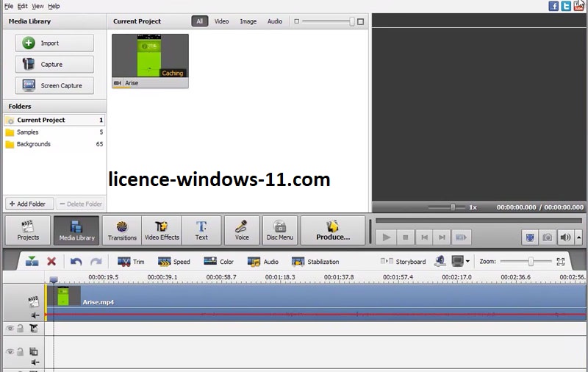Click the Import button
This screenshot has width=588, height=372.
(54, 43)
